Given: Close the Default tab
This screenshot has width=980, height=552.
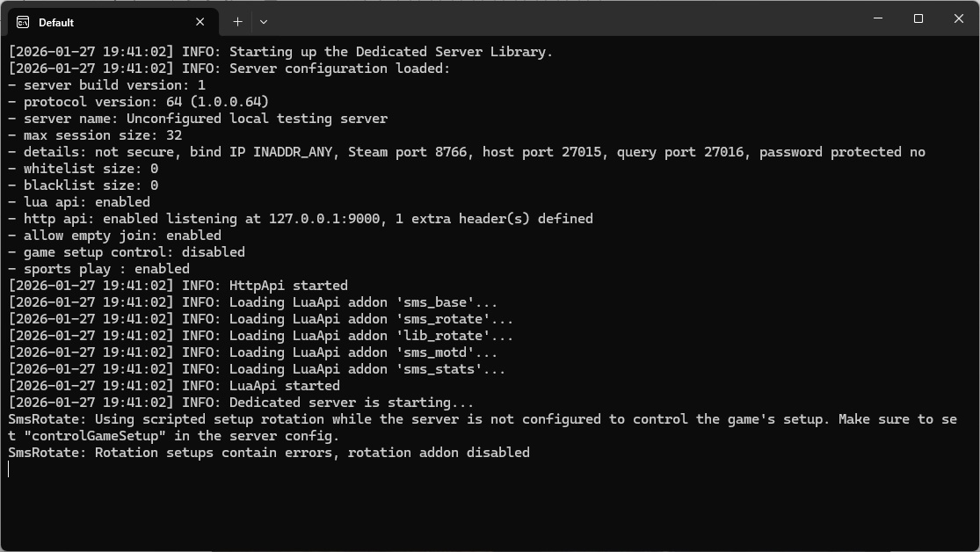Looking at the screenshot, I should [200, 22].
